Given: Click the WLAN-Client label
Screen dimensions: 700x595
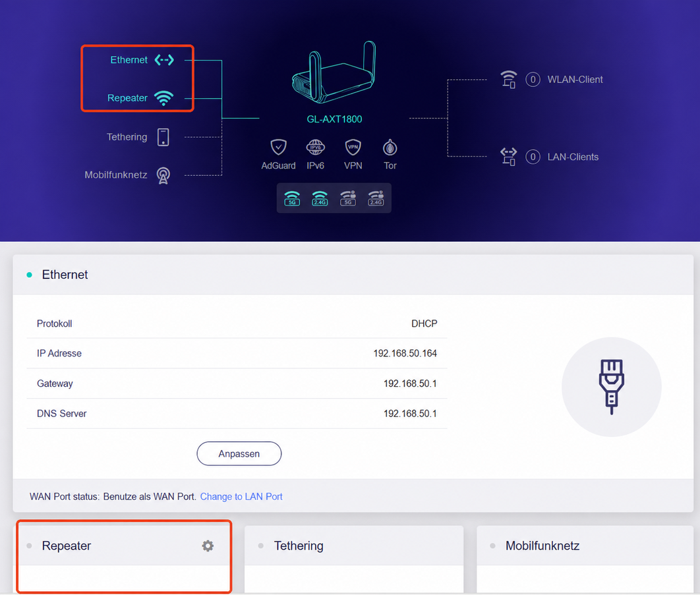Looking at the screenshot, I should pyautogui.click(x=575, y=80).
